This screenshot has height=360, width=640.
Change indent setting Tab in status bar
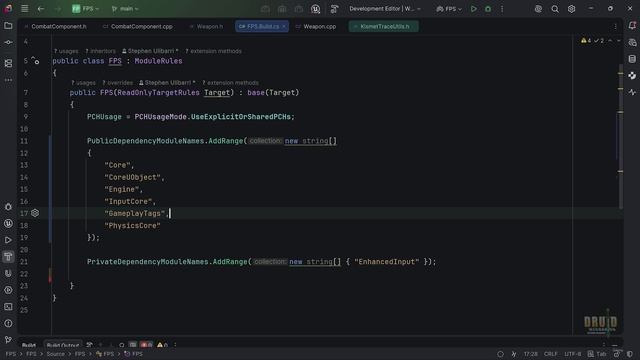[x=597, y=354]
